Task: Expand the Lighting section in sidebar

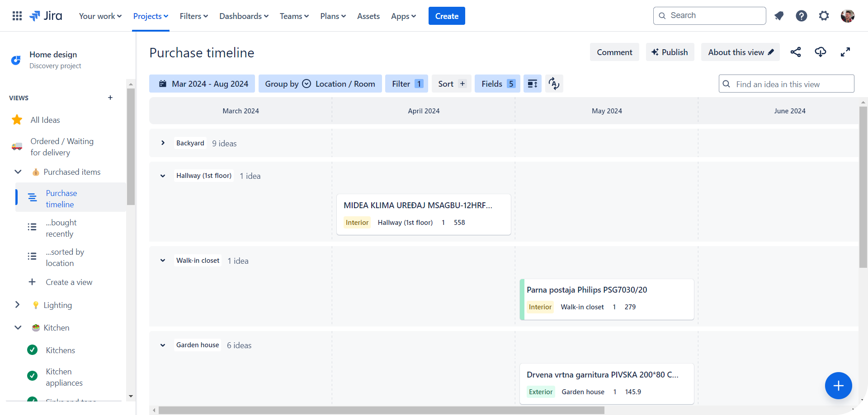Action: click(18, 305)
